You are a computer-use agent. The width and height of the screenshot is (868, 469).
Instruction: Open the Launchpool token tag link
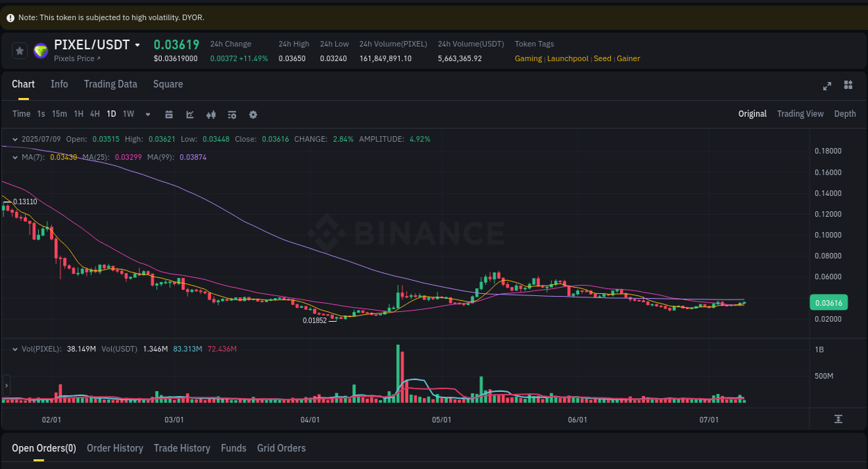[x=568, y=58]
